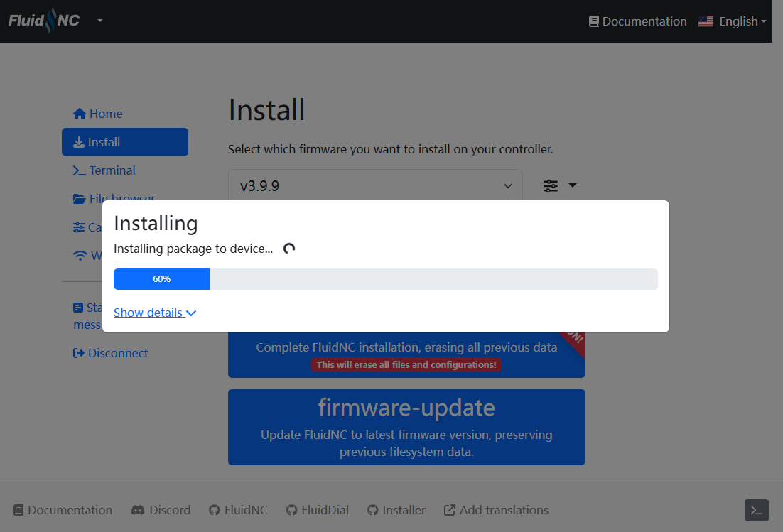Image resolution: width=783 pixels, height=532 pixels.
Task: Choose the firmware-update option card
Action: pyautogui.click(x=406, y=427)
